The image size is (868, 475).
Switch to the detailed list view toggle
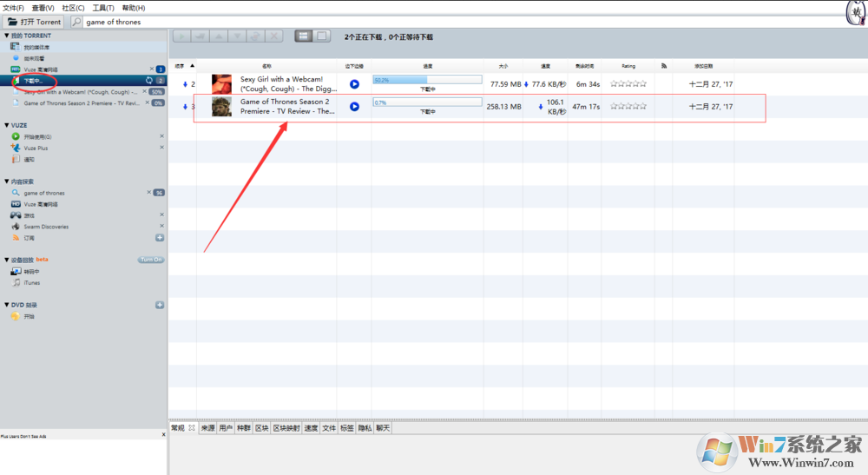pyautogui.click(x=303, y=36)
